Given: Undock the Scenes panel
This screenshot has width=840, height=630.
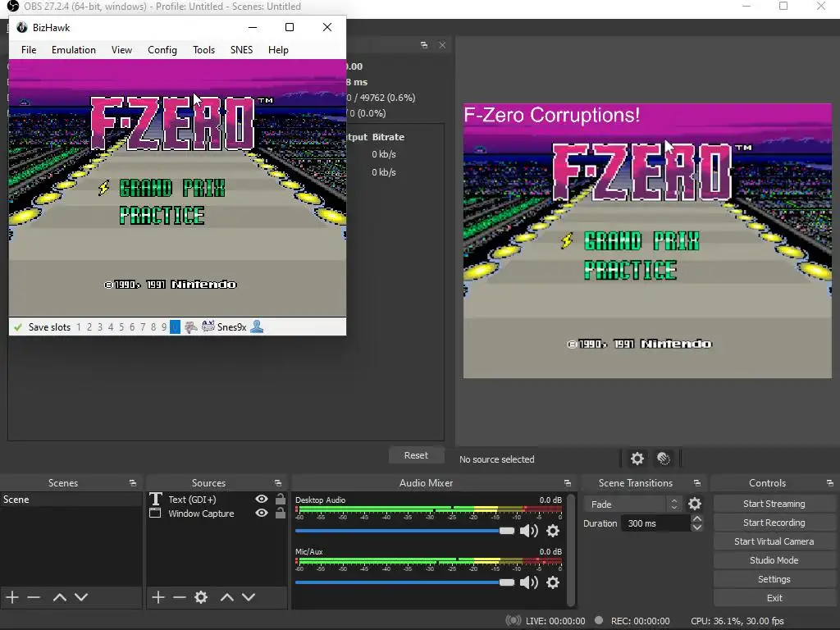Looking at the screenshot, I should click(x=133, y=482).
